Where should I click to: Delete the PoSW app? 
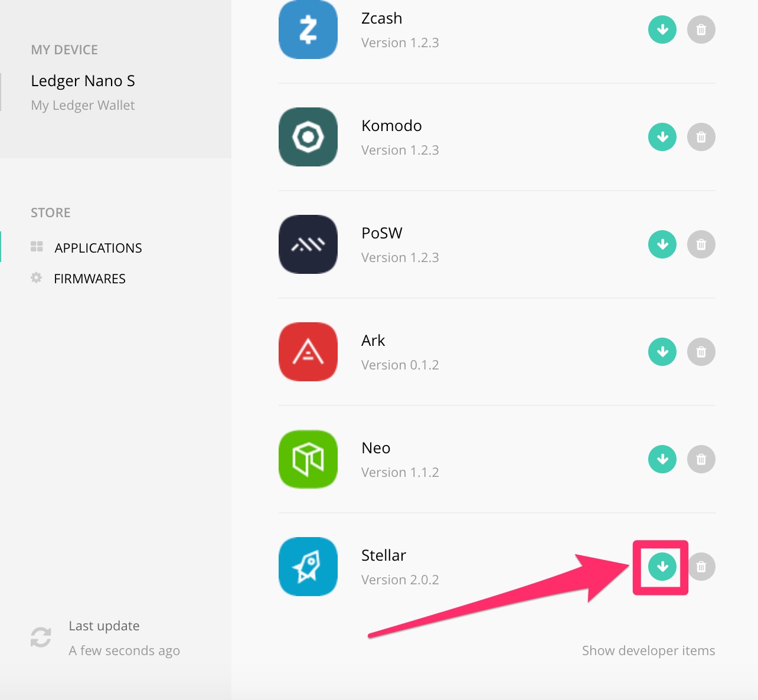pyautogui.click(x=701, y=244)
